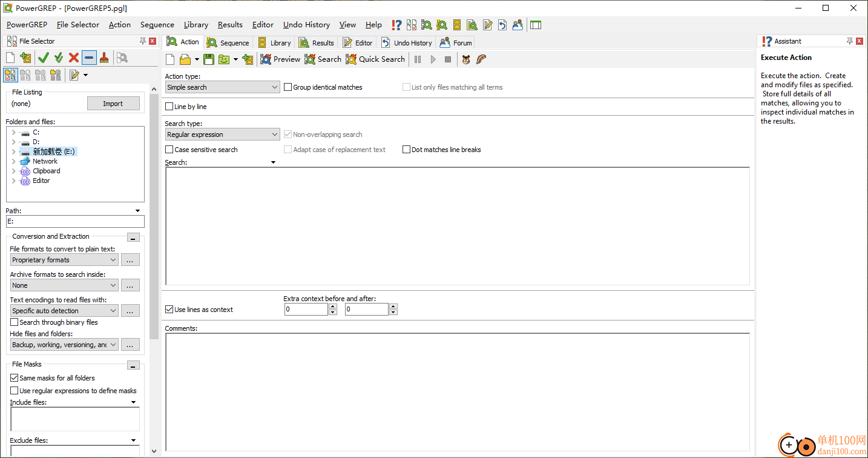
Task: Click the broom icon in the File Selector toolbar
Action: pos(104,58)
